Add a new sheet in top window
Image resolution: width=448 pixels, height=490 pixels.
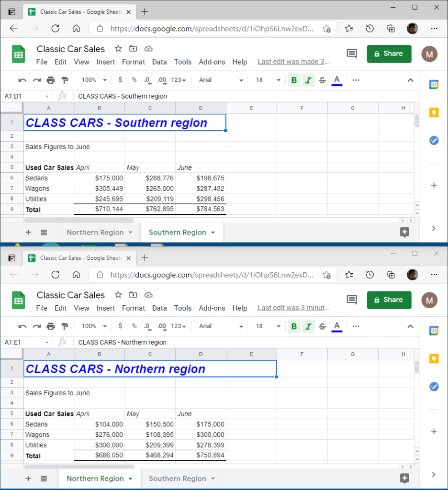(x=28, y=232)
